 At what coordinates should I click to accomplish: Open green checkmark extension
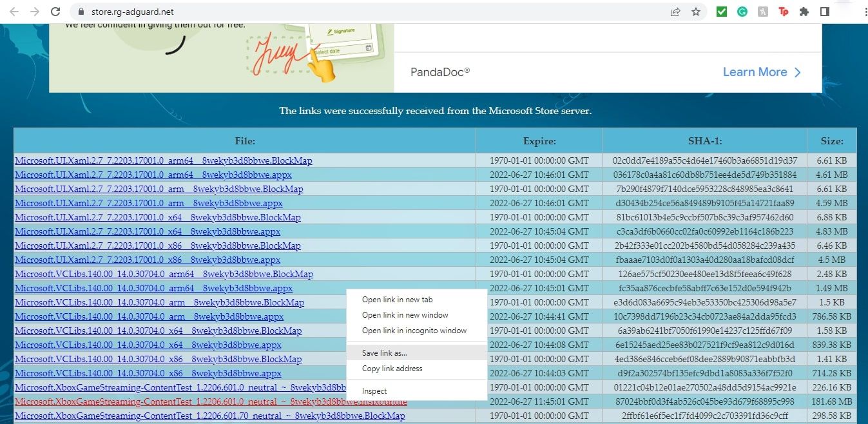(722, 12)
